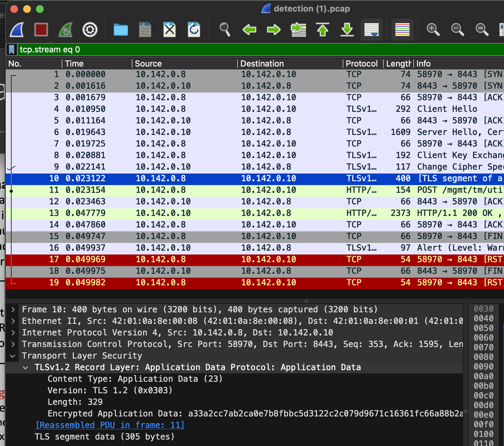Viewport: 504px width, 446px height.
Task: Collapse Transport Layer Security tree
Action: point(13,356)
